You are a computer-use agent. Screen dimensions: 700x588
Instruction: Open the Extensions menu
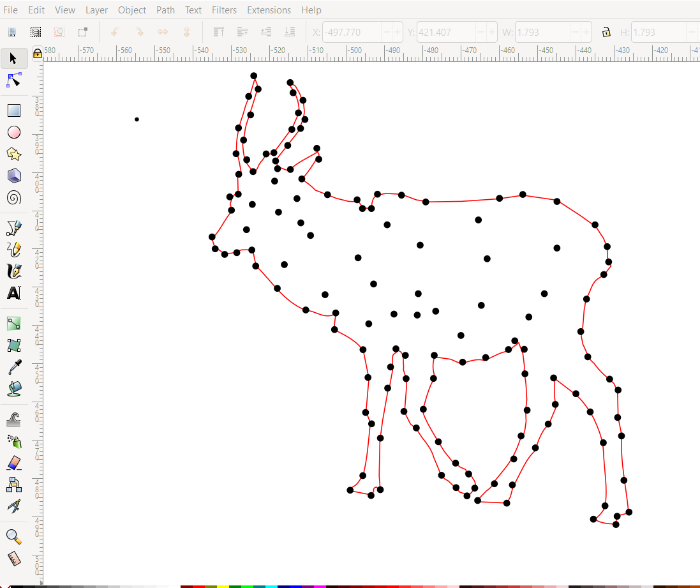269,10
